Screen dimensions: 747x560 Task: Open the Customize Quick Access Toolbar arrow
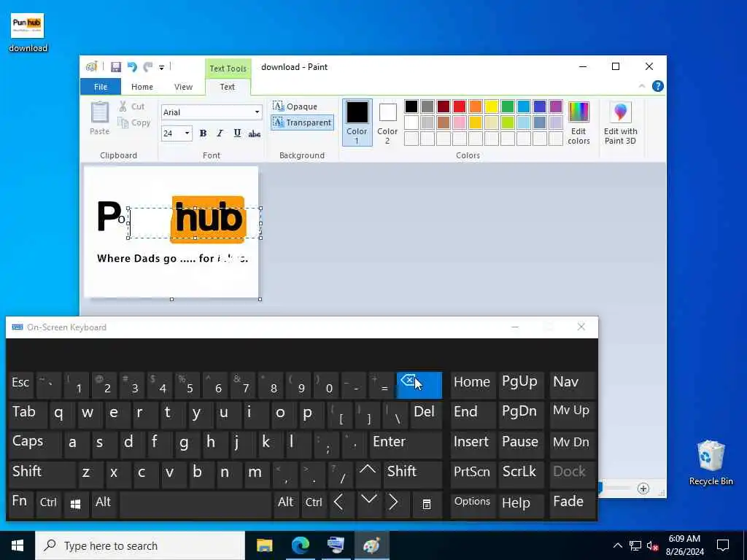click(161, 68)
